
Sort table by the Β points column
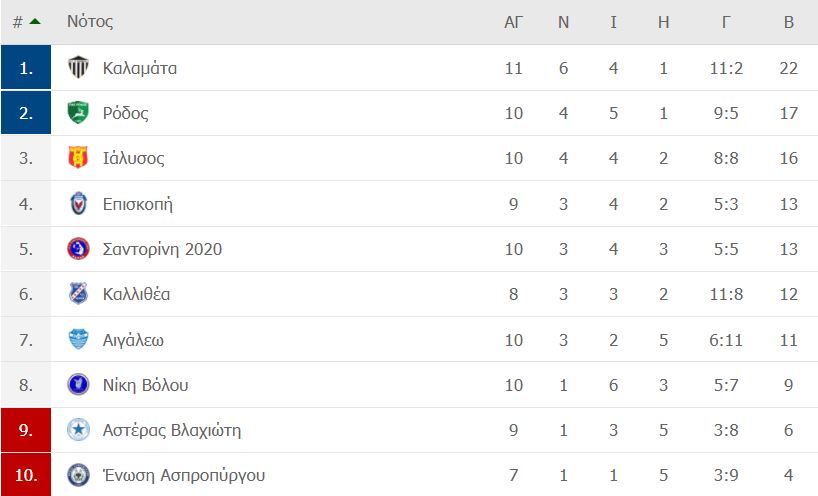pyautogui.click(x=789, y=22)
